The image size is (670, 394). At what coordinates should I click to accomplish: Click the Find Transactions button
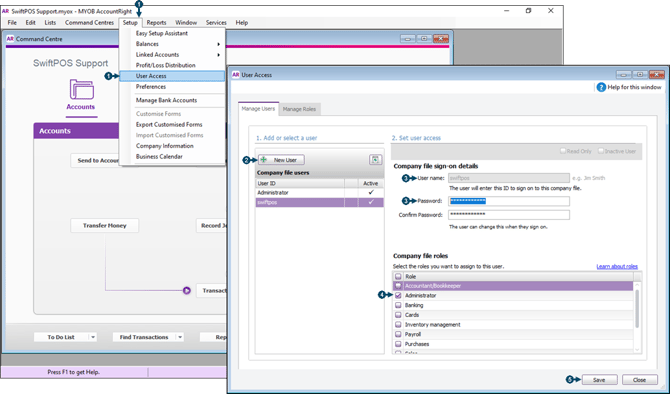point(144,337)
